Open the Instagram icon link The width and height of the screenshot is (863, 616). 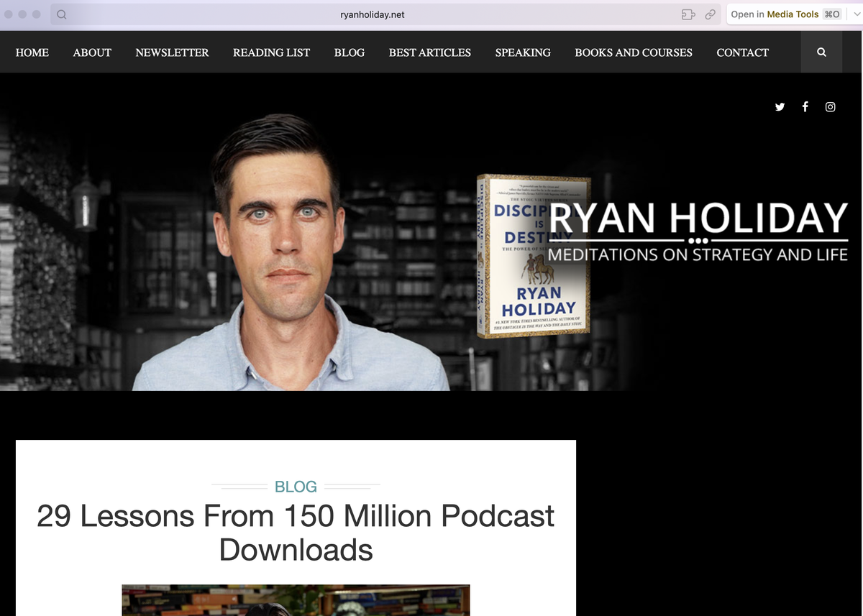pos(830,107)
